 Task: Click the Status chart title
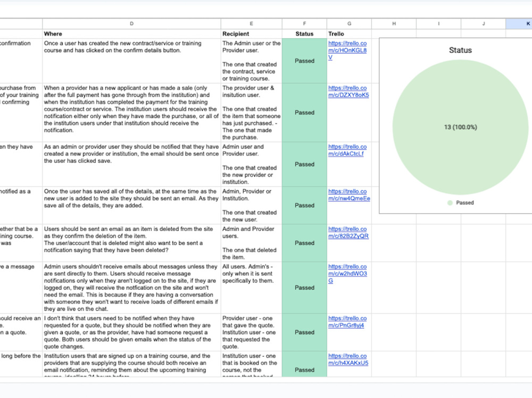pyautogui.click(x=460, y=50)
